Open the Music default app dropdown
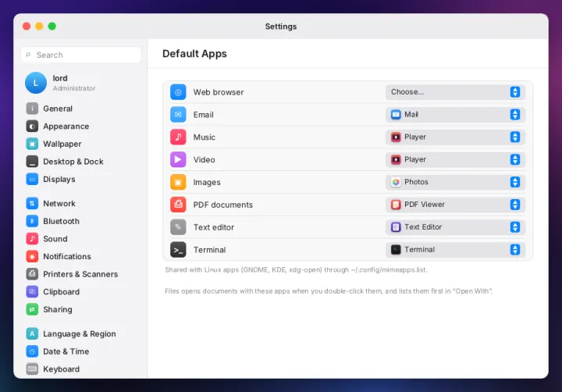Image resolution: width=562 pixels, height=392 pixels. click(x=455, y=137)
